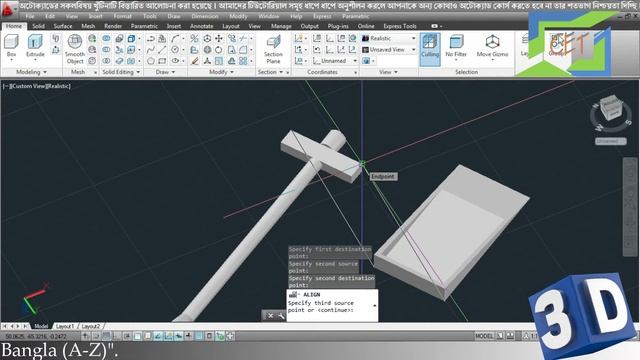Expand the Solid Editing panel
The width and height of the screenshot is (640, 360).
[x=121, y=72]
